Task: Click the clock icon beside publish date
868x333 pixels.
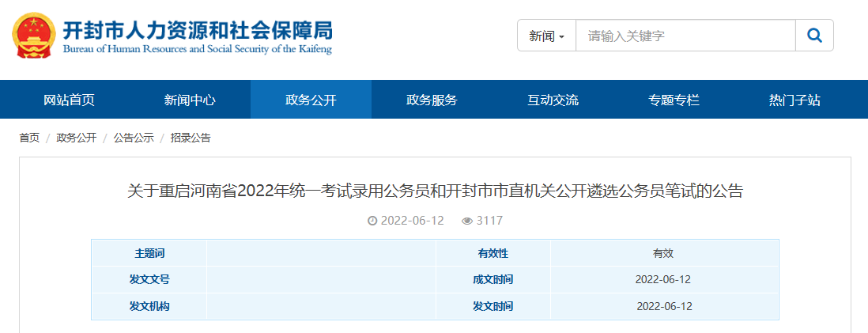Action: tap(372, 221)
